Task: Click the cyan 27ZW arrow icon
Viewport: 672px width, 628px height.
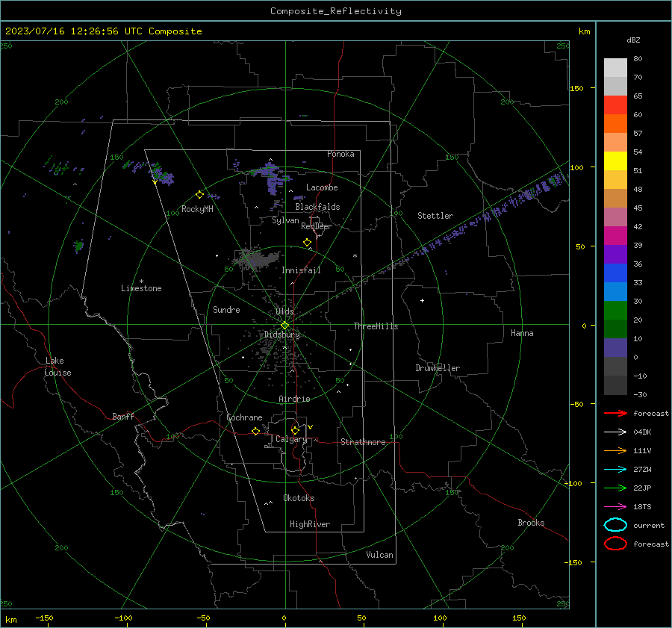Action: tap(615, 470)
